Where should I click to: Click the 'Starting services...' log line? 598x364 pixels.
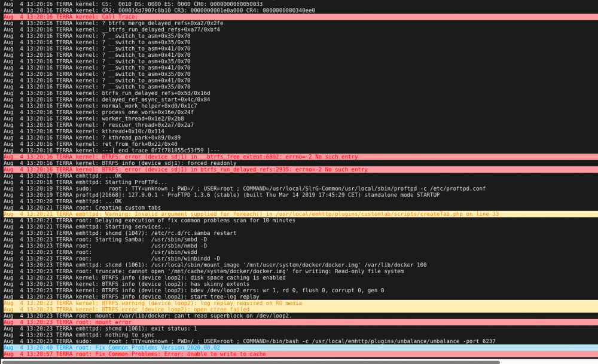(87, 227)
